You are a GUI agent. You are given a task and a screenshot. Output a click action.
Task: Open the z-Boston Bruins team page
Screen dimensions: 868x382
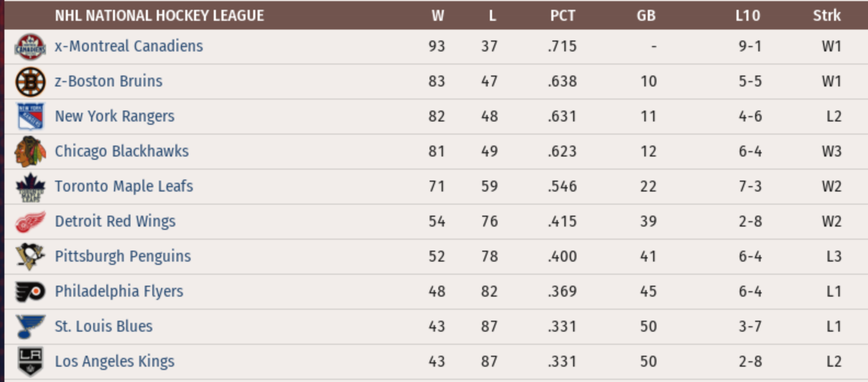pos(108,81)
